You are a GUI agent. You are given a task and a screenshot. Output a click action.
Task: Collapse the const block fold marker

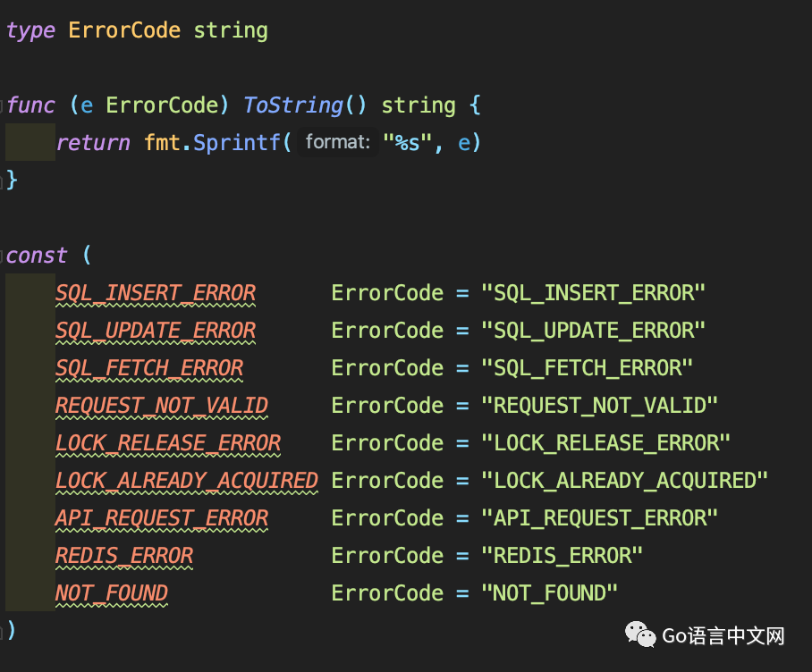click(3, 256)
